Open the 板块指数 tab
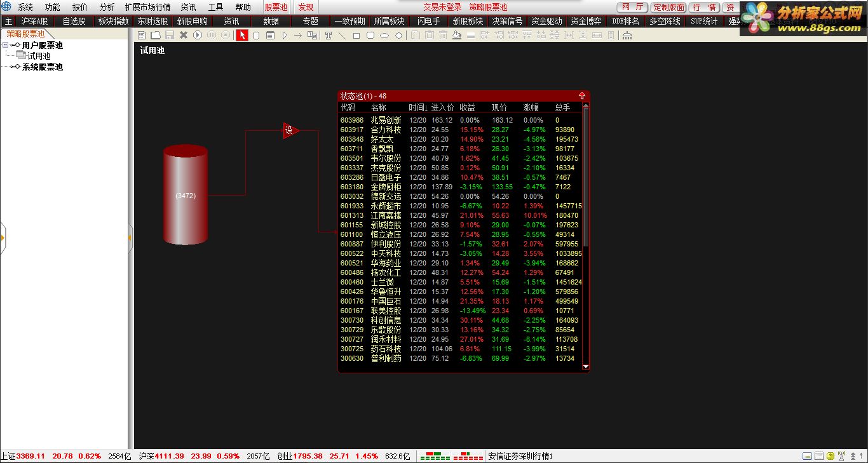Image resolution: width=868 pixels, height=463 pixels. pyautogui.click(x=113, y=21)
